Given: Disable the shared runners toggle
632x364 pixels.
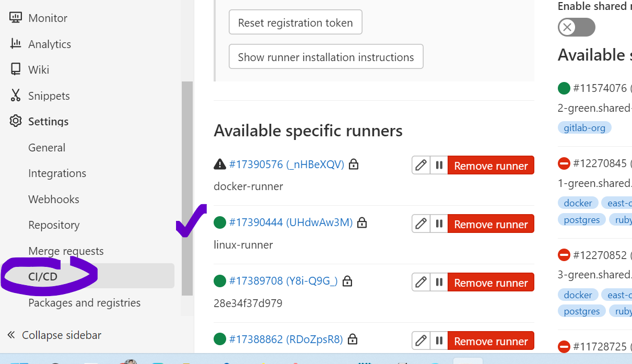Looking at the screenshot, I should pos(576,27).
